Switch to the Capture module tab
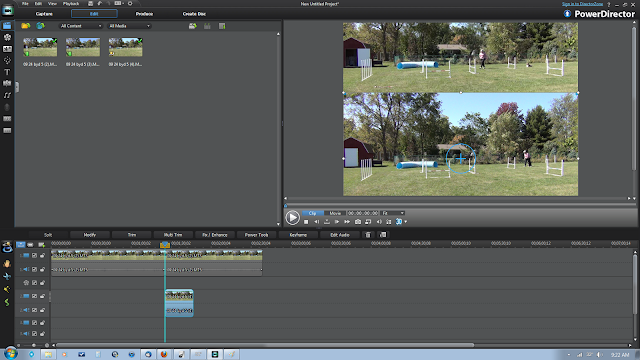Viewport: 640px width, 360px height. point(44,14)
